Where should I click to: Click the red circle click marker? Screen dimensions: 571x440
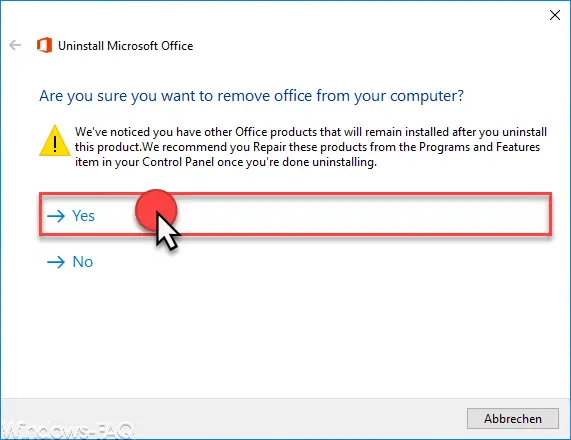pyautogui.click(x=156, y=209)
